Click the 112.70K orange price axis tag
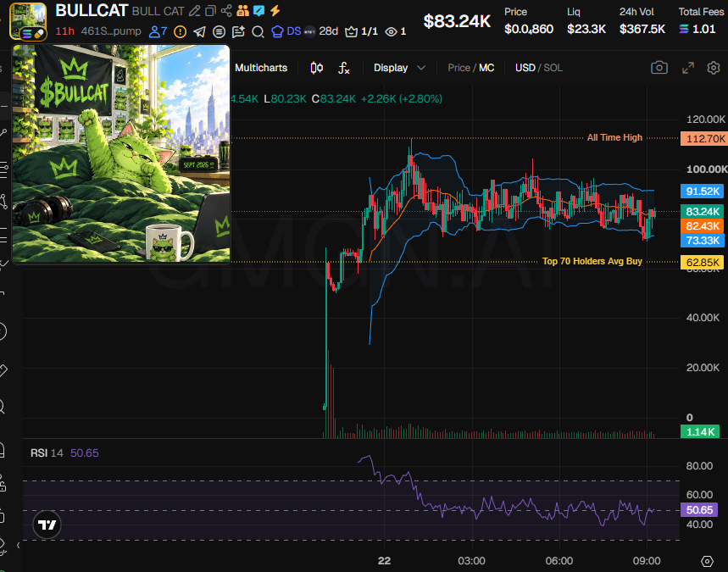Viewport: 728px width, 572px height. click(x=704, y=138)
